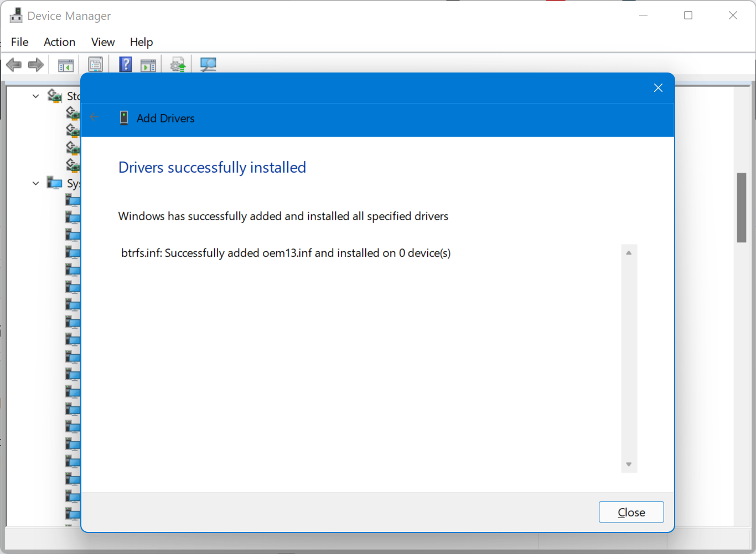Image resolution: width=756 pixels, height=554 pixels.
Task: Close the Device Manager window
Action: 733,15
